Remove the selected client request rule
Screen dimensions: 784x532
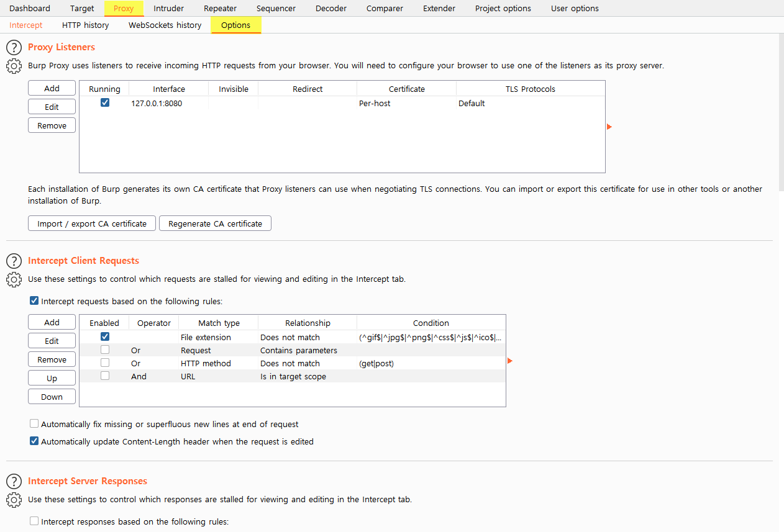[x=52, y=359]
